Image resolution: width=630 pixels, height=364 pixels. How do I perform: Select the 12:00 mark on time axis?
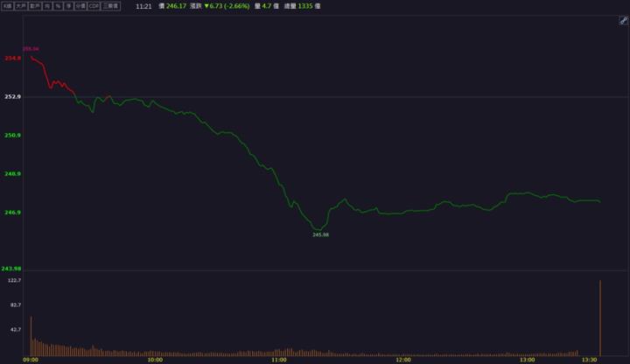click(403, 360)
